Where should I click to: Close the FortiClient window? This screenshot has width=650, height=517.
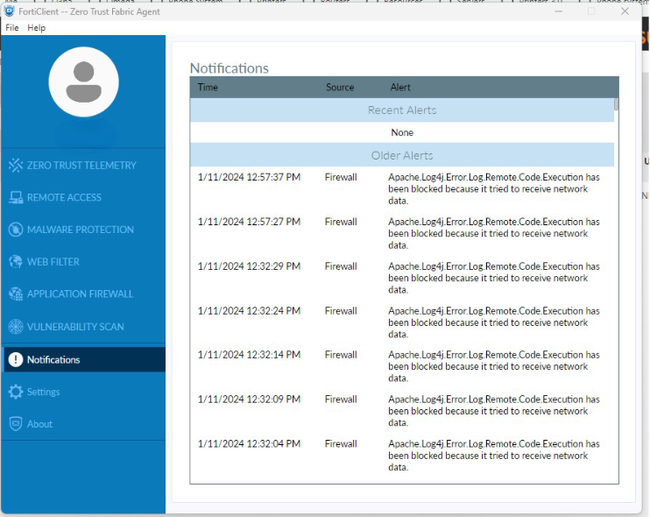coord(625,11)
